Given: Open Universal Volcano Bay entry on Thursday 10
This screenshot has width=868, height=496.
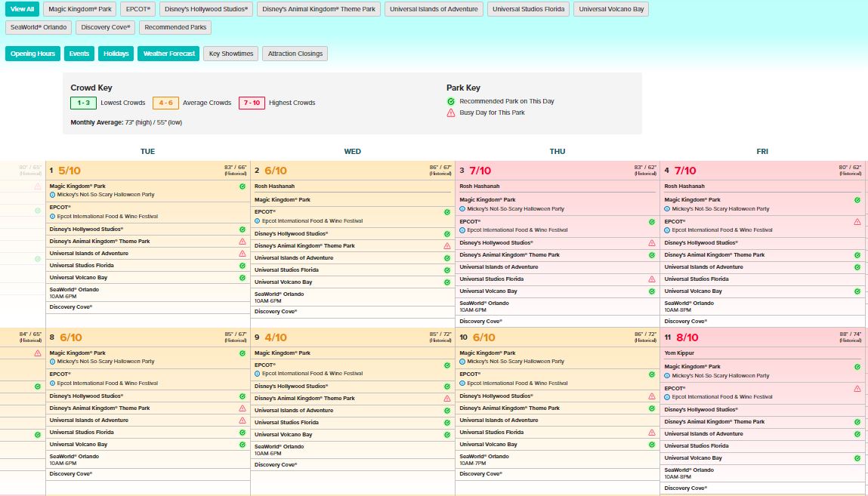Looking at the screenshot, I should (488, 445).
